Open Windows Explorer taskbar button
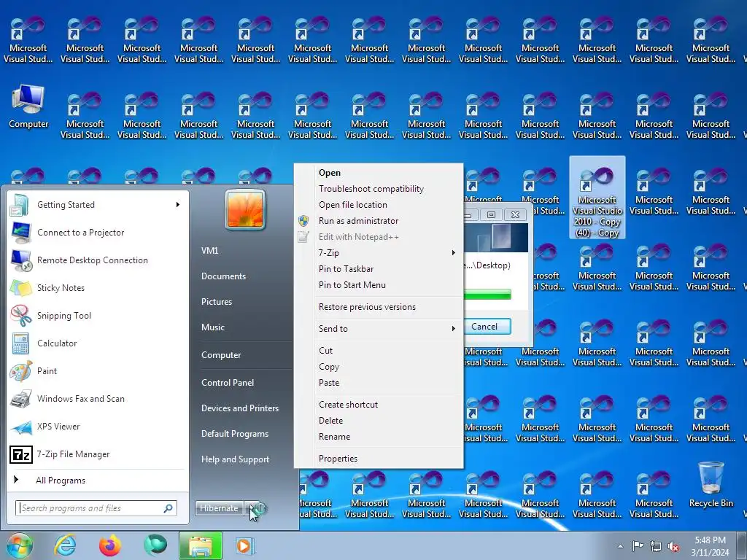Image resolution: width=747 pixels, height=560 pixels. pyautogui.click(x=201, y=545)
